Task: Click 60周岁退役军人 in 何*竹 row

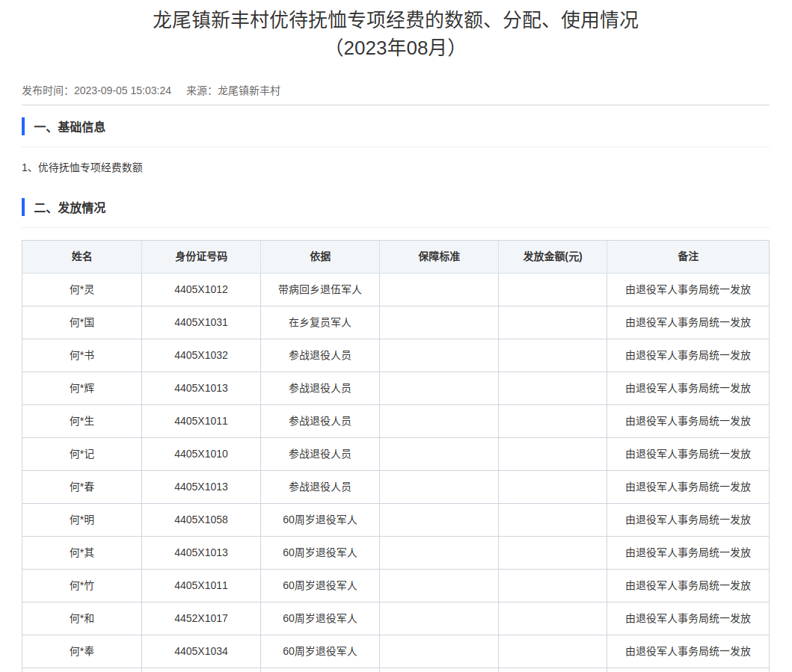Action: click(x=320, y=586)
